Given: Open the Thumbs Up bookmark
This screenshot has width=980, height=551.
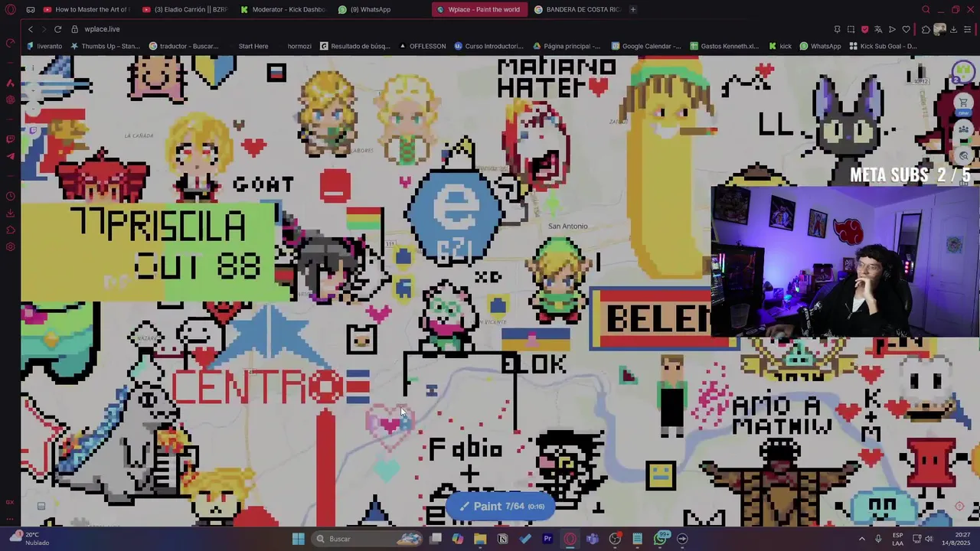Looking at the screenshot, I should pyautogui.click(x=105, y=46).
